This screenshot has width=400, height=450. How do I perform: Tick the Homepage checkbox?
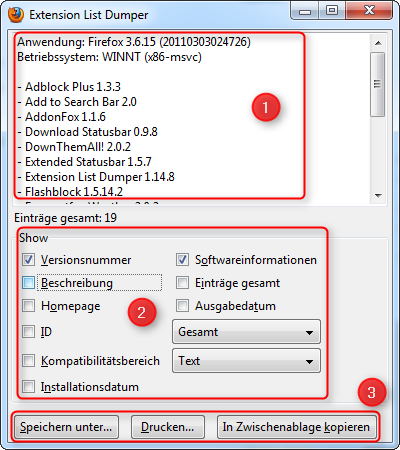click(28, 306)
